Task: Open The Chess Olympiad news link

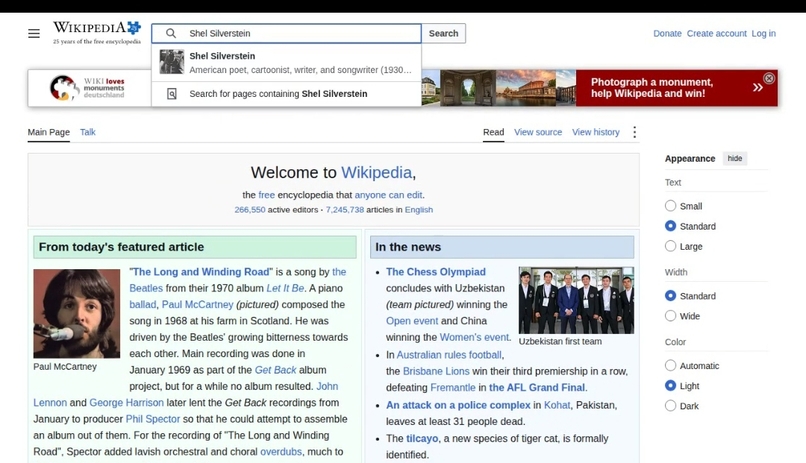Action: pos(436,272)
